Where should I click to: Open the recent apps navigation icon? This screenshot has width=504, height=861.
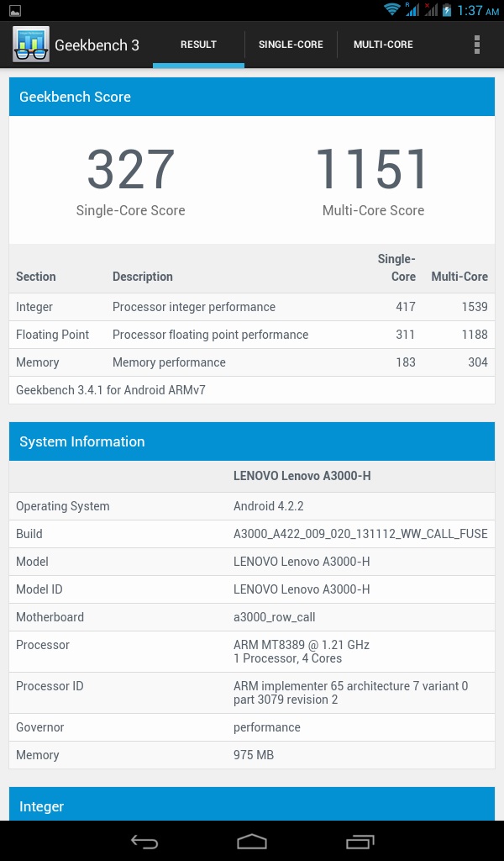[x=360, y=841]
